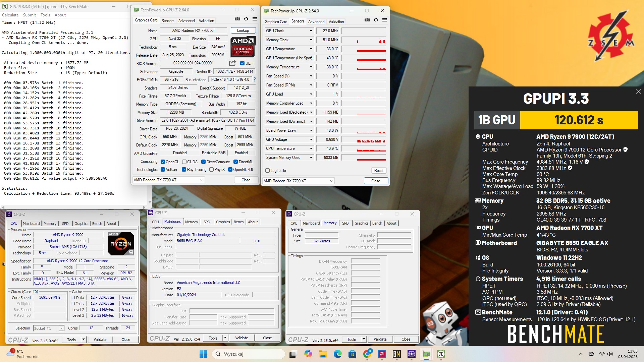
Task: Click GPU Temperature sensor graph
Action: pos(364,49)
